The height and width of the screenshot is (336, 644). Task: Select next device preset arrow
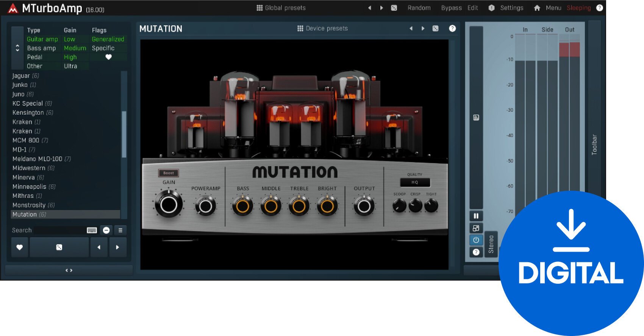point(423,28)
